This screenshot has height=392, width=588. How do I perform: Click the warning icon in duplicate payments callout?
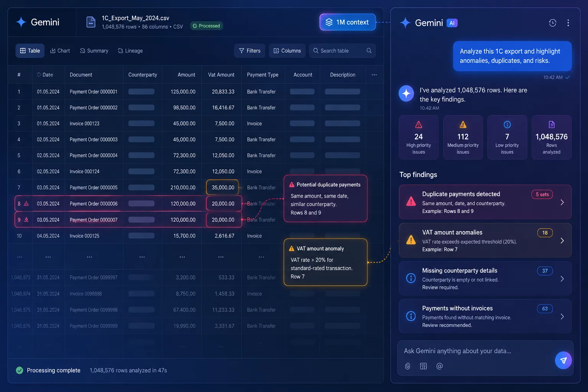click(292, 185)
